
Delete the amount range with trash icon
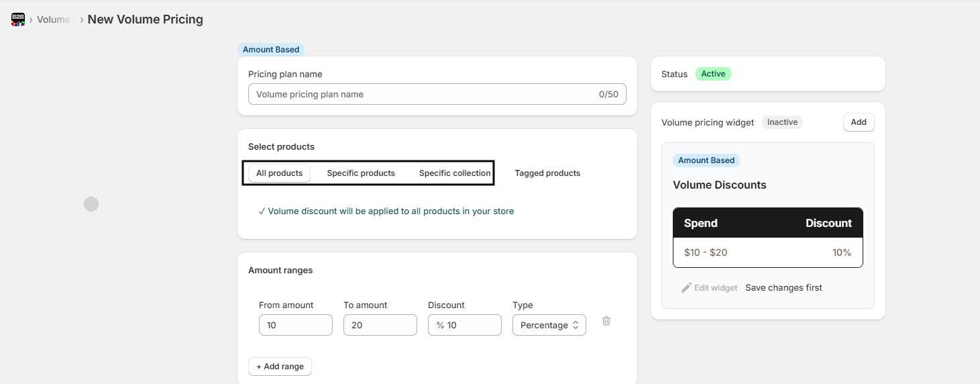click(606, 321)
